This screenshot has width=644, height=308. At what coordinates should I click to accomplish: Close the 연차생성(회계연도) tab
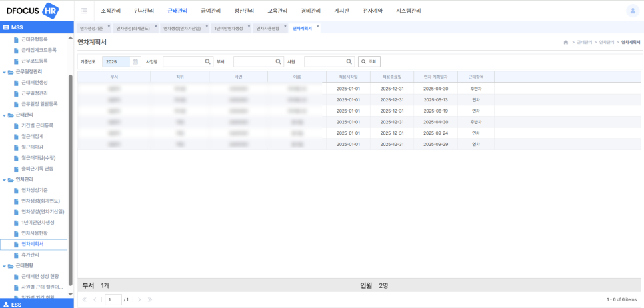[156, 26]
